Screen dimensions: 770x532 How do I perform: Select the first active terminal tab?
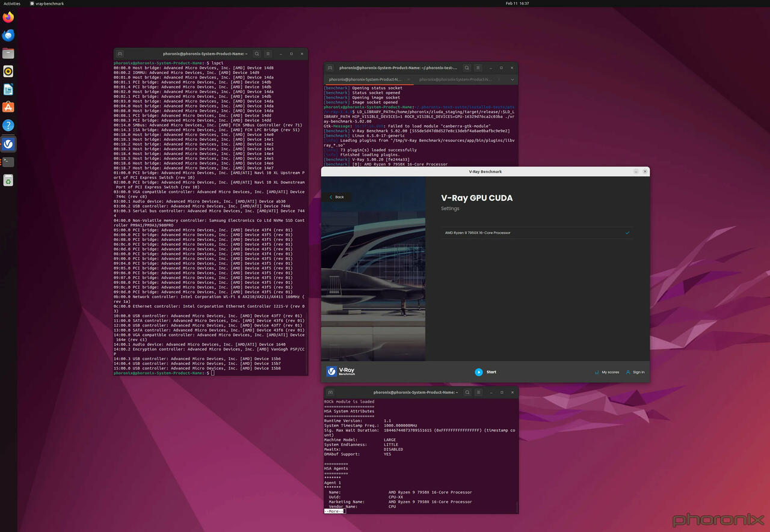coord(367,79)
